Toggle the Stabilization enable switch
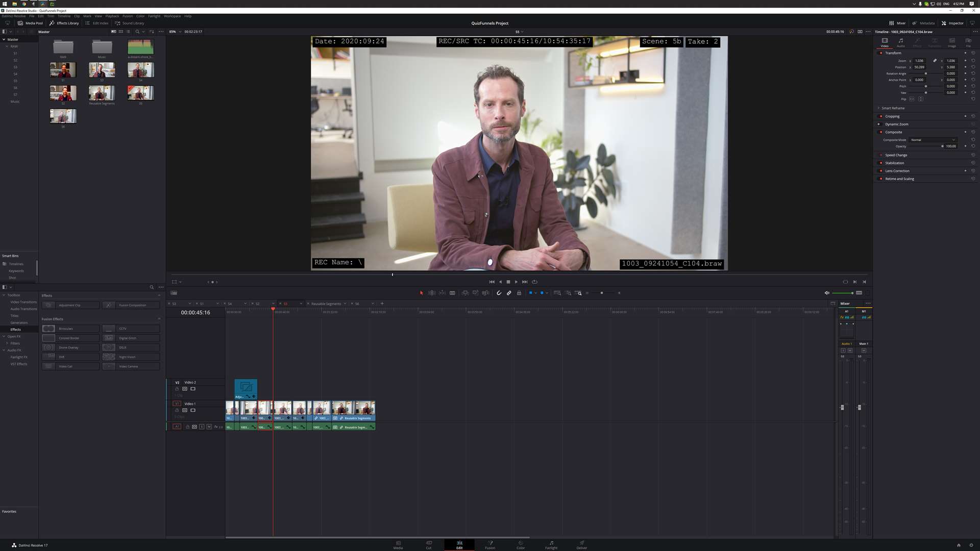The image size is (980, 551). pyautogui.click(x=881, y=163)
